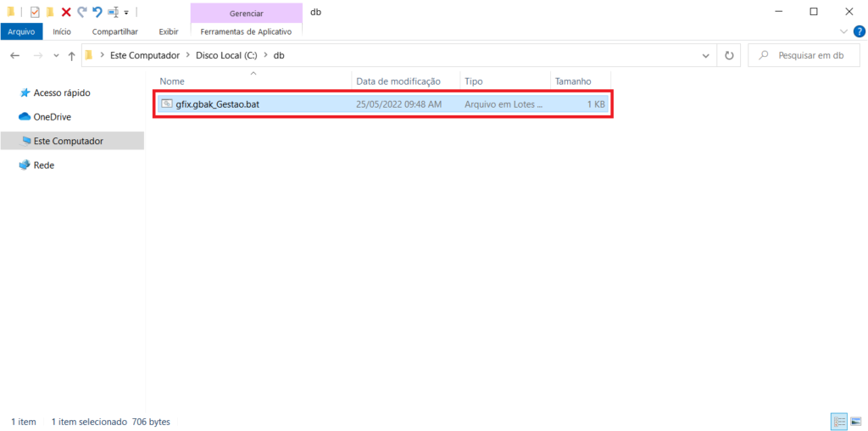Click the Undo arrow in quick access toolbar

pyautogui.click(x=97, y=12)
